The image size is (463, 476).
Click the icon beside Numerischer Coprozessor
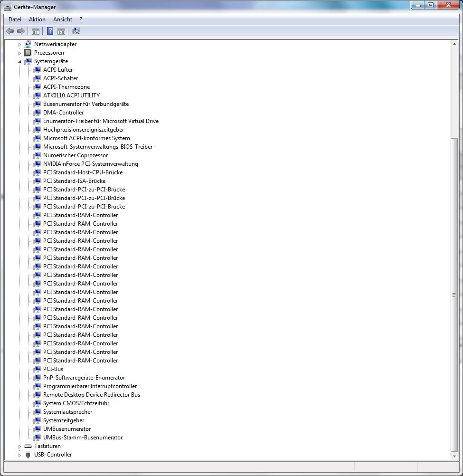[37, 155]
